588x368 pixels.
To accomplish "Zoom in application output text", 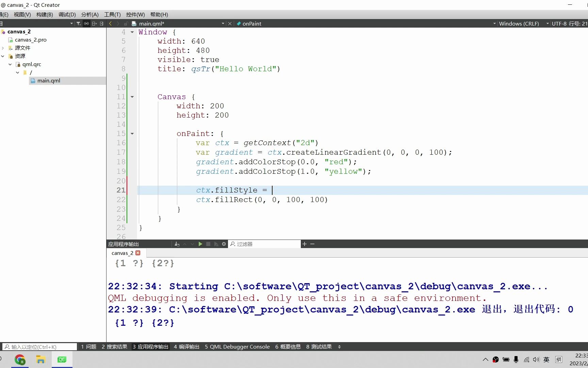I will tap(305, 244).
